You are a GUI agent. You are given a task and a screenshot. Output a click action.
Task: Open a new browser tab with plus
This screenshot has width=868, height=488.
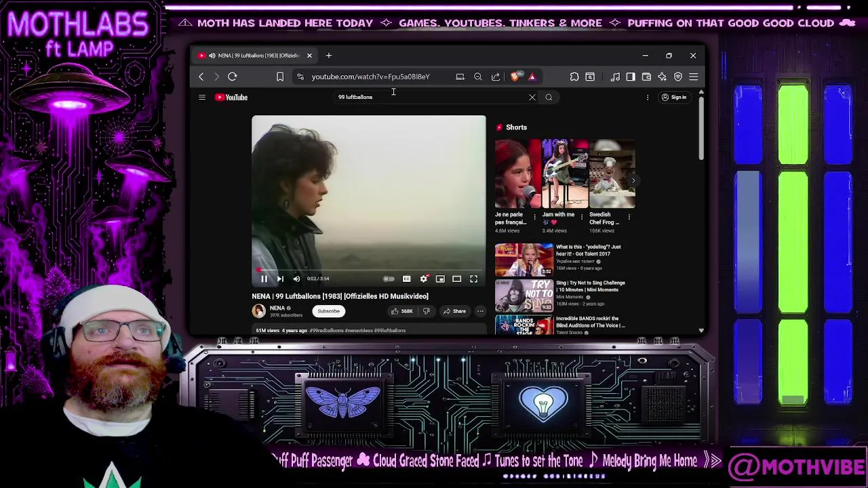(328, 55)
